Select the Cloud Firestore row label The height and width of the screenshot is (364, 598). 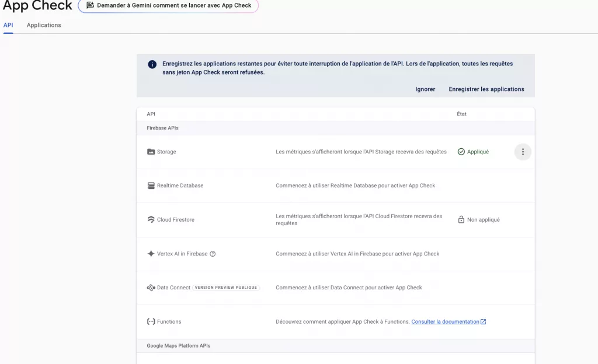click(175, 220)
